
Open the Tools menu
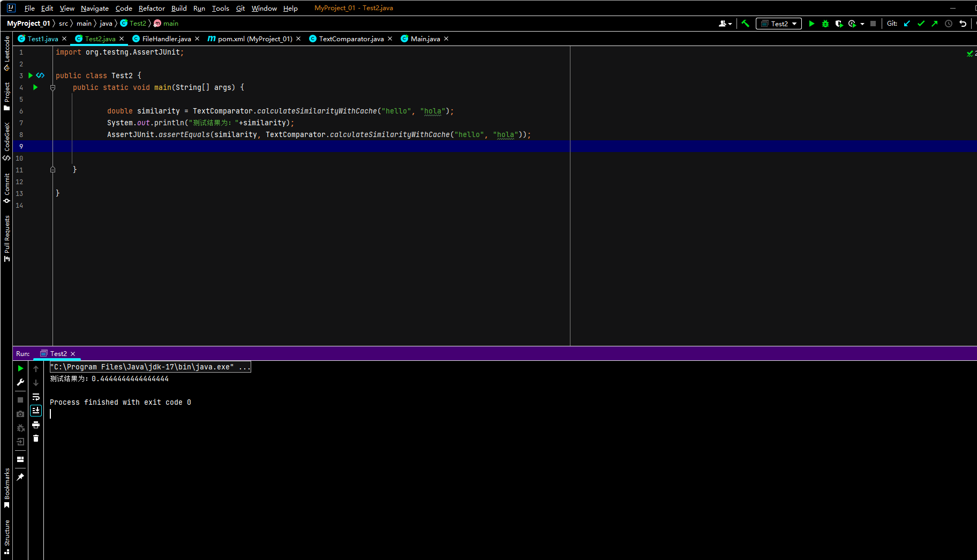click(220, 8)
